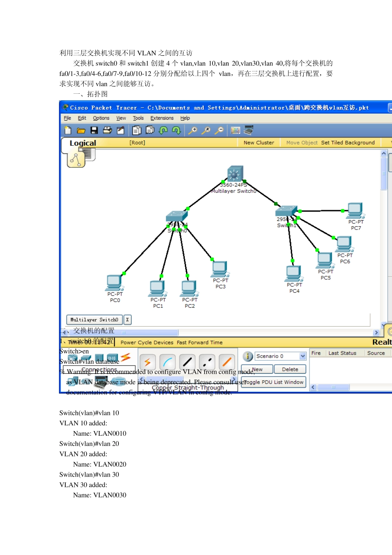Viewport: 392px width, 555px height.
Task: Select the Multilayer Switch0 device
Action: (235, 174)
